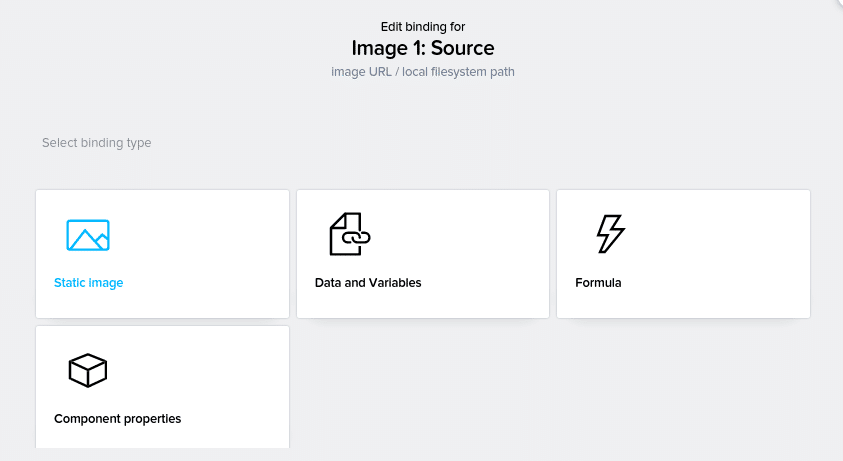Viewport: 843px width, 461px height.
Task: Click the Component properties cube icon
Action: (88, 370)
